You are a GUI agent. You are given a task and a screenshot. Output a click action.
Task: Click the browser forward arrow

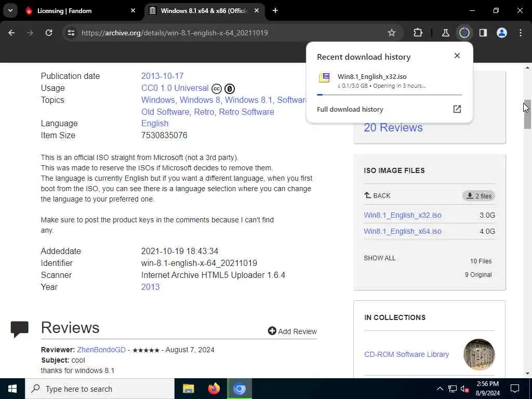(30, 33)
